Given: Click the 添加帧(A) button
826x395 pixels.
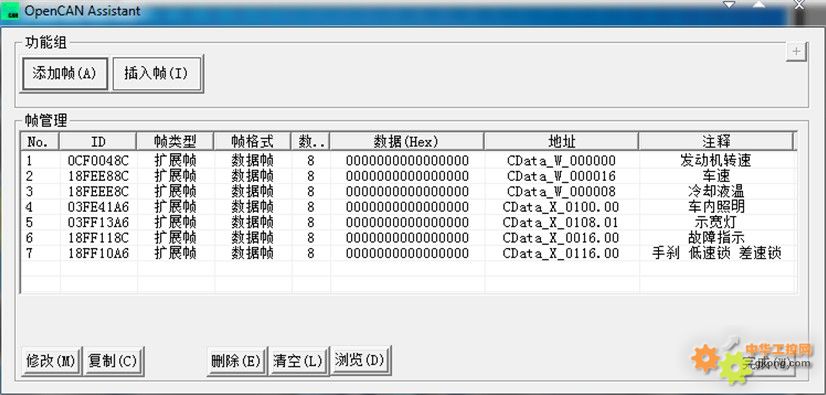Looking at the screenshot, I should tap(65, 74).
